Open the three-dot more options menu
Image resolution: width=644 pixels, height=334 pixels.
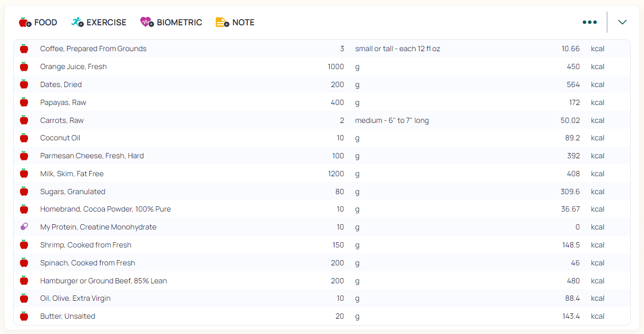[x=589, y=22]
